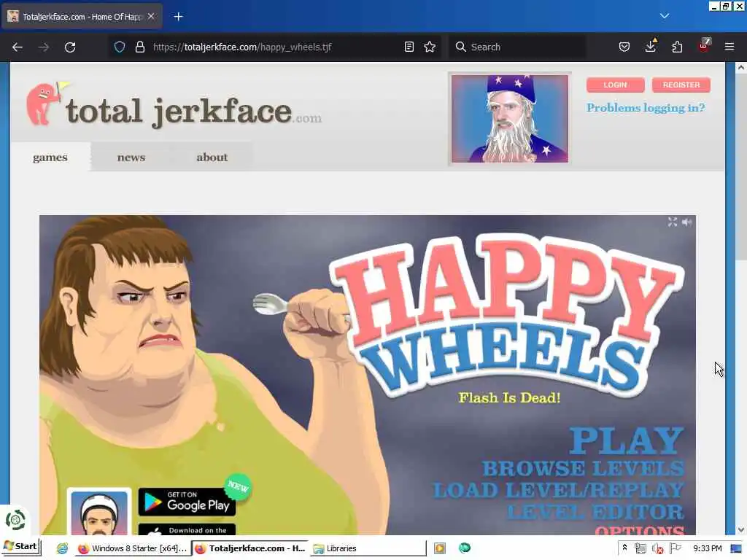This screenshot has width=747, height=560.
Task: Click the yellow media player taskbar icon
Action: pyautogui.click(x=440, y=548)
